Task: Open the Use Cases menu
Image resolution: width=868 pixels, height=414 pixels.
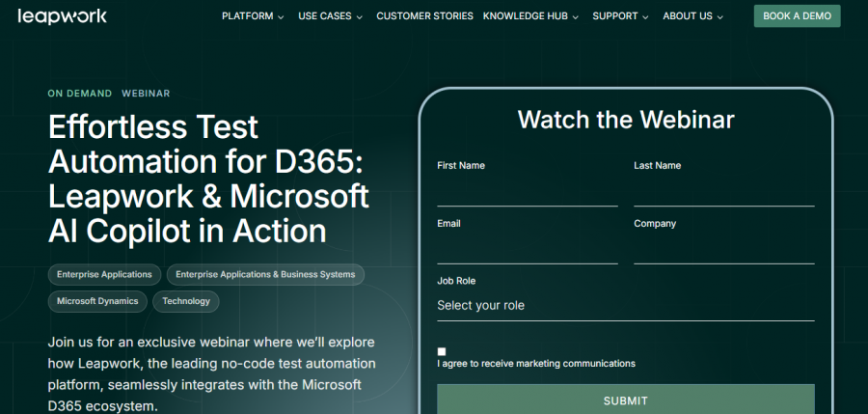Action: [x=325, y=16]
